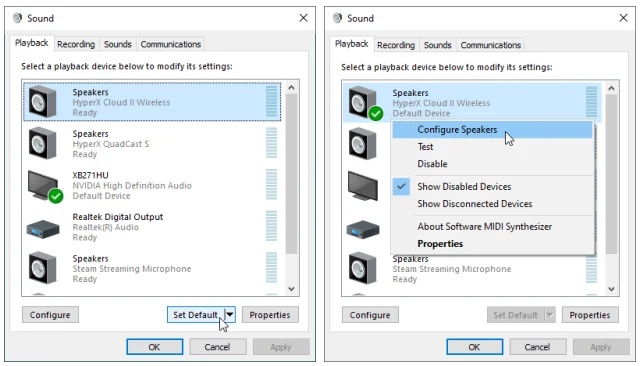
Task: Select "Steam Streaming Microphone" text in left window
Action: pos(132,269)
